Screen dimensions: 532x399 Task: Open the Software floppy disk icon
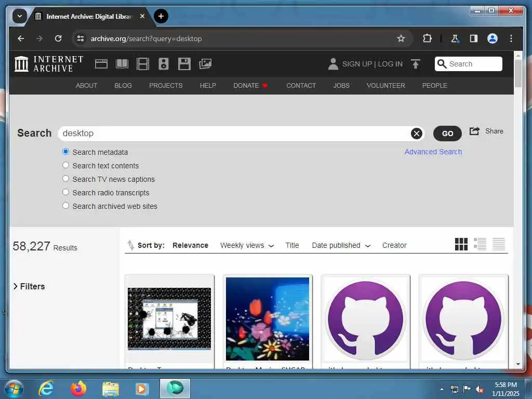click(x=184, y=64)
